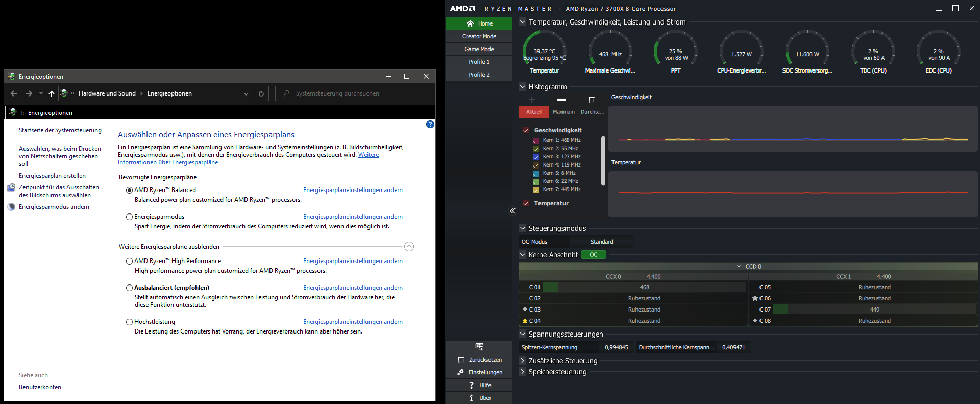980x404 pixels.
Task: Open Energiesparplan erstellen link
Action: 52,176
